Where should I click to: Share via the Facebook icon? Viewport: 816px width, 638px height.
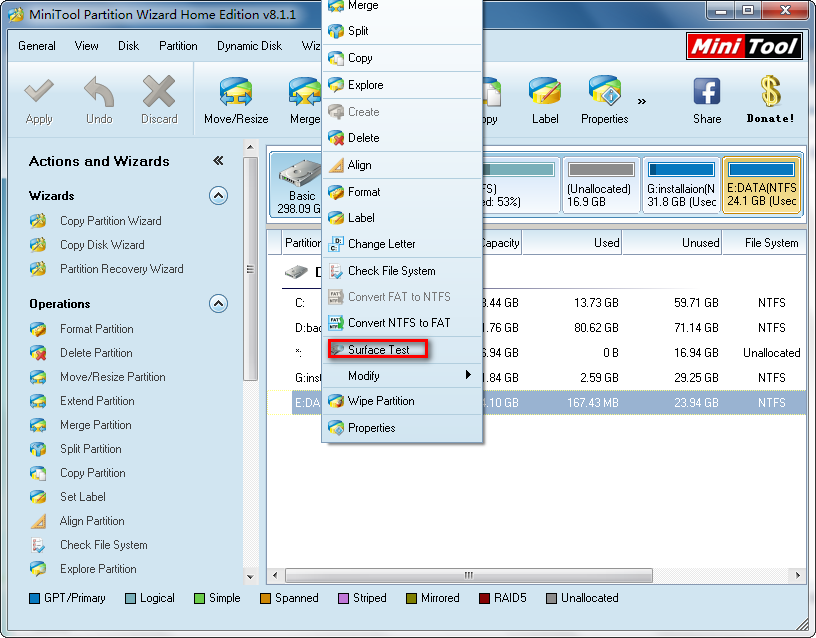pos(706,92)
